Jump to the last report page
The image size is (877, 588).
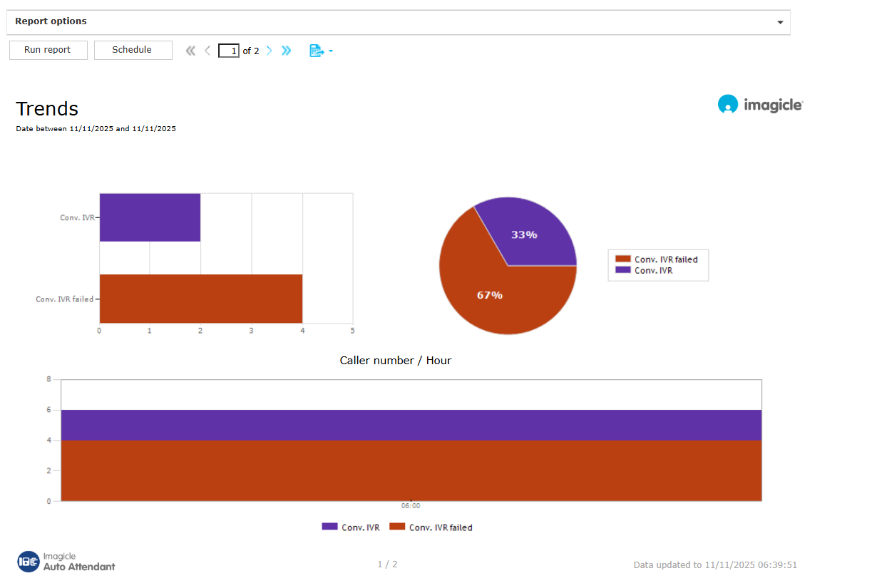pyautogui.click(x=286, y=51)
